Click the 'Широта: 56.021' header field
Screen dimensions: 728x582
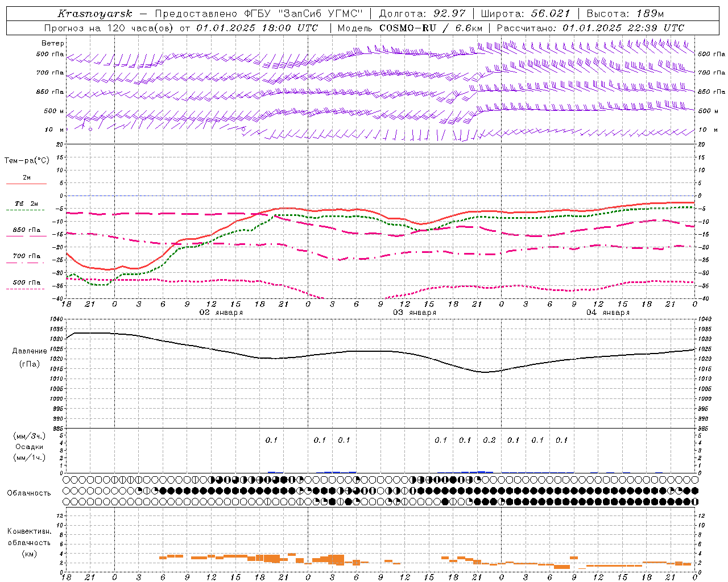525,14
